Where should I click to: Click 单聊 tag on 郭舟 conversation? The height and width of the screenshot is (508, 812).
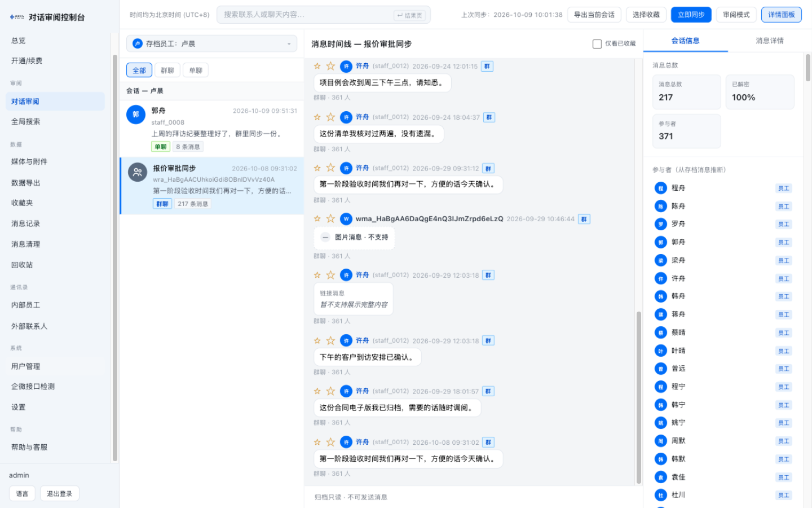click(161, 147)
